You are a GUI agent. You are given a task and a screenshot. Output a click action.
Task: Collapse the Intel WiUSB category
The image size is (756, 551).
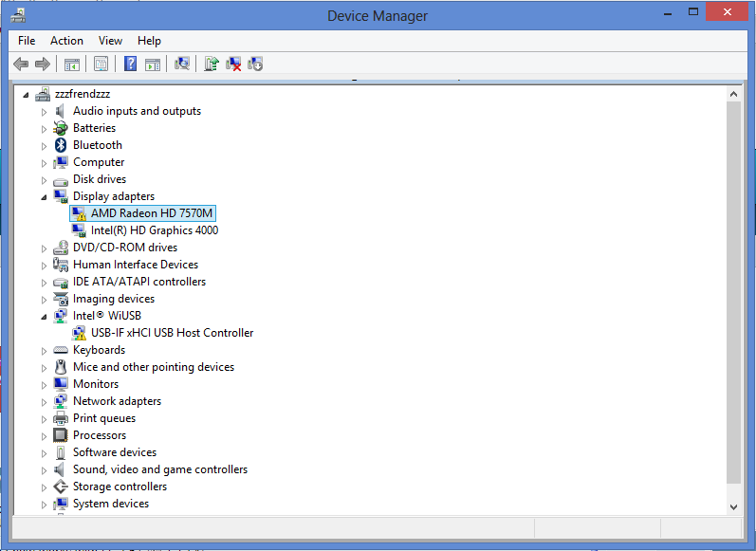click(44, 316)
